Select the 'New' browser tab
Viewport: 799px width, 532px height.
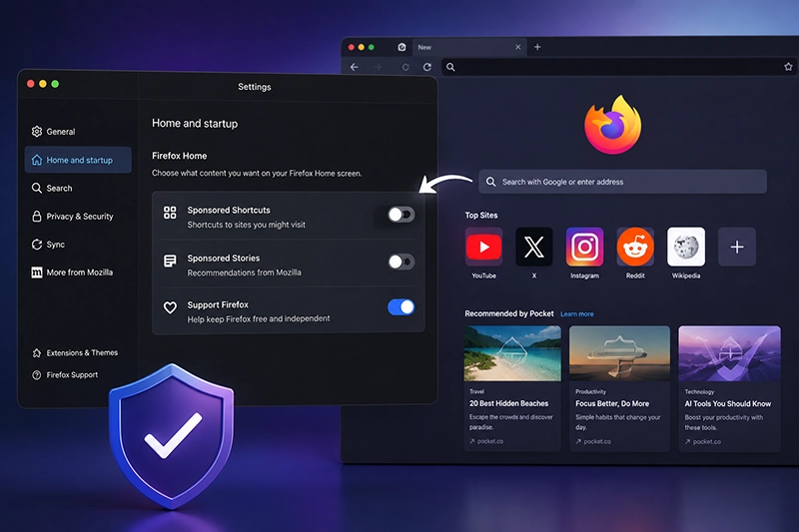(468, 47)
